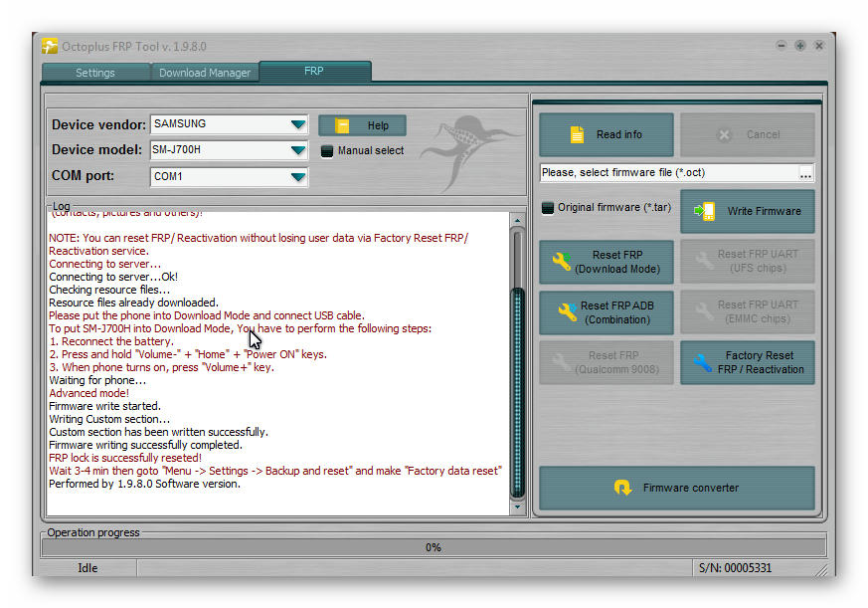The height and width of the screenshot is (608, 868).
Task: Click the Reset FRP ADB wrench icon
Action: coord(568,312)
